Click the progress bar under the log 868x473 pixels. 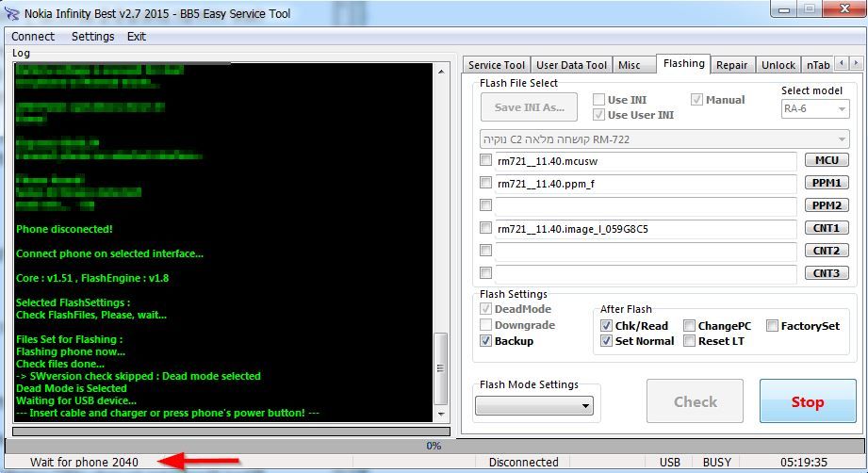click(232, 431)
